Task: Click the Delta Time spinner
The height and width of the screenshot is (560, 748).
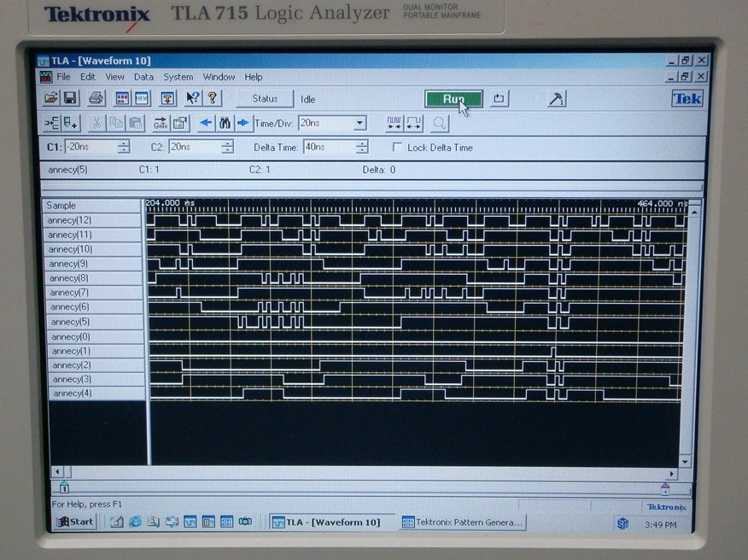Action: click(x=362, y=147)
